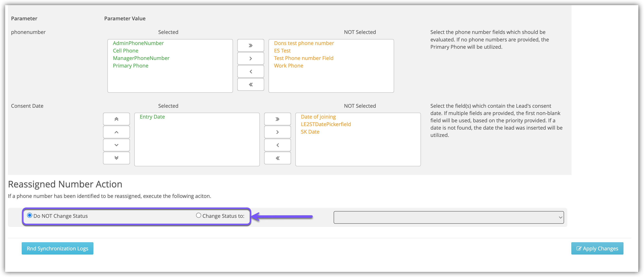Image resolution: width=644 pixels, height=277 pixels.
Task: Move all phonenumber fields to Selected
Action: [251, 84]
